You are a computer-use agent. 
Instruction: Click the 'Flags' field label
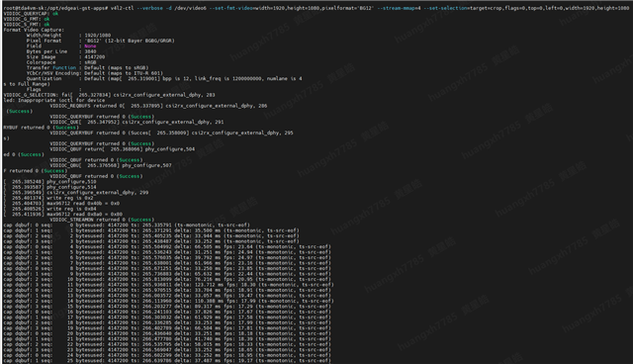pyautogui.click(x=34, y=90)
